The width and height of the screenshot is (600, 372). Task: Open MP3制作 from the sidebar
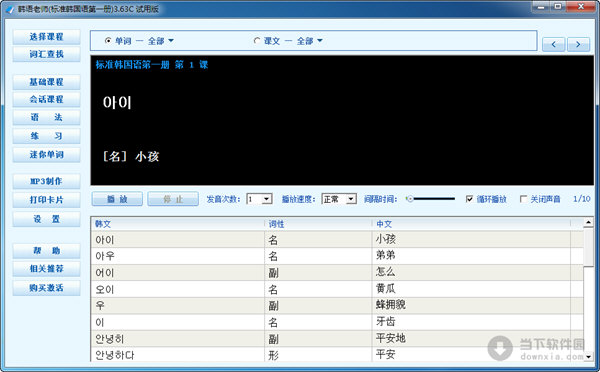[x=46, y=181]
